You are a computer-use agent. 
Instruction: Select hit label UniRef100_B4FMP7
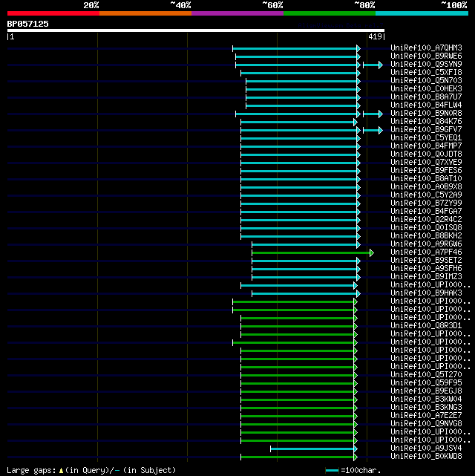[x=426, y=146]
